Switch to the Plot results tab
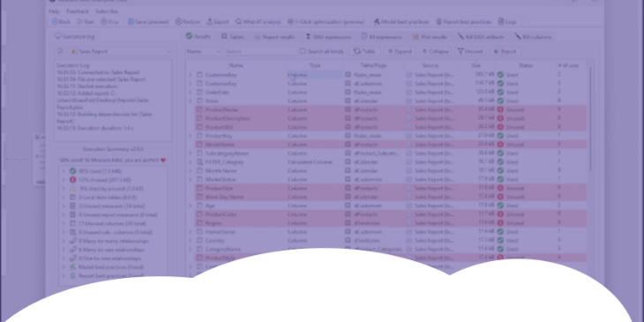Image resolution: width=644 pixels, height=322 pixels. click(x=430, y=37)
